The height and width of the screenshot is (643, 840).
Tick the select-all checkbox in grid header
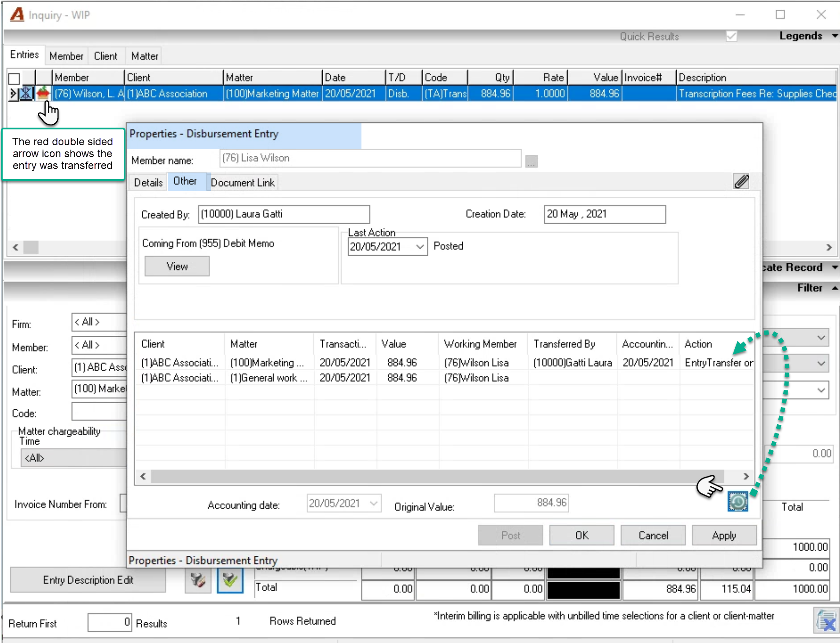coord(14,78)
